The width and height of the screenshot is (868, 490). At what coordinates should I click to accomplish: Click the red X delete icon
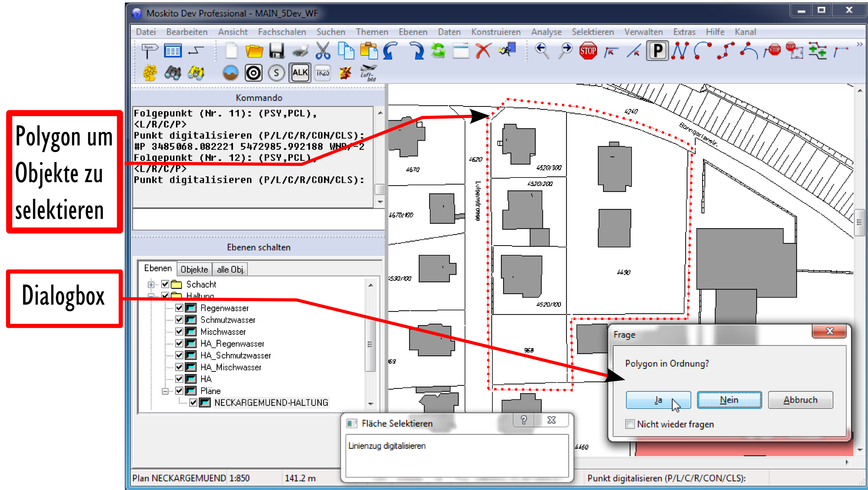click(483, 51)
